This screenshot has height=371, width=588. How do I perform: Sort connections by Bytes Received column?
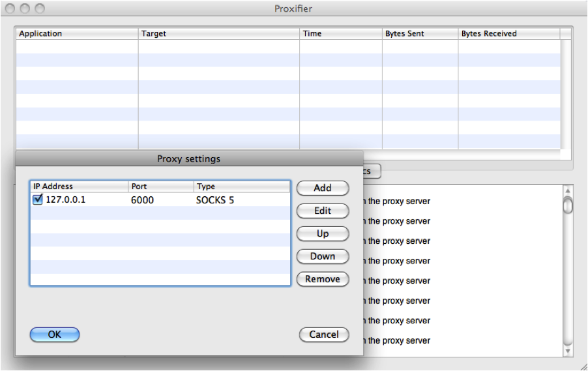pyautogui.click(x=509, y=34)
